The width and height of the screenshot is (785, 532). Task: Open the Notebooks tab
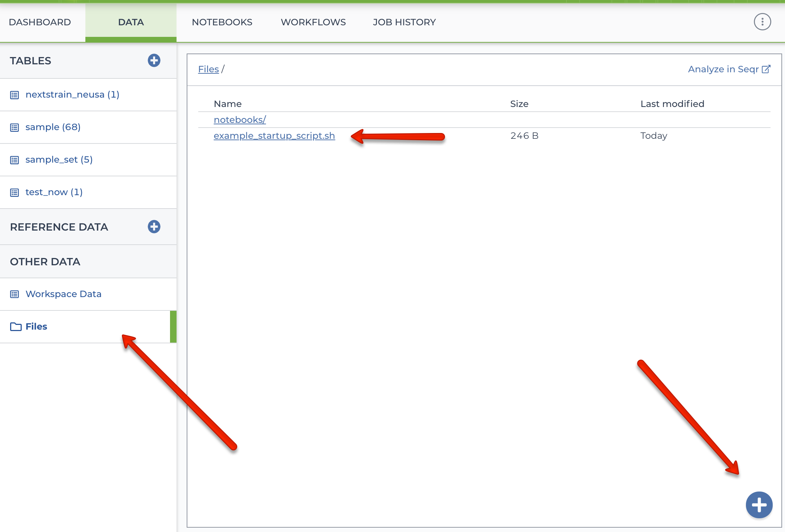tap(222, 22)
